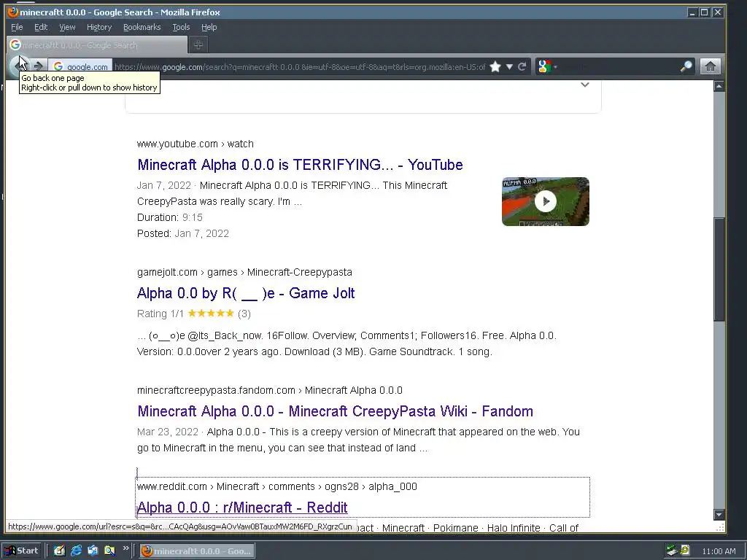This screenshot has width=747, height=560.
Task: Go to the Firefox home page
Action: 710,66
